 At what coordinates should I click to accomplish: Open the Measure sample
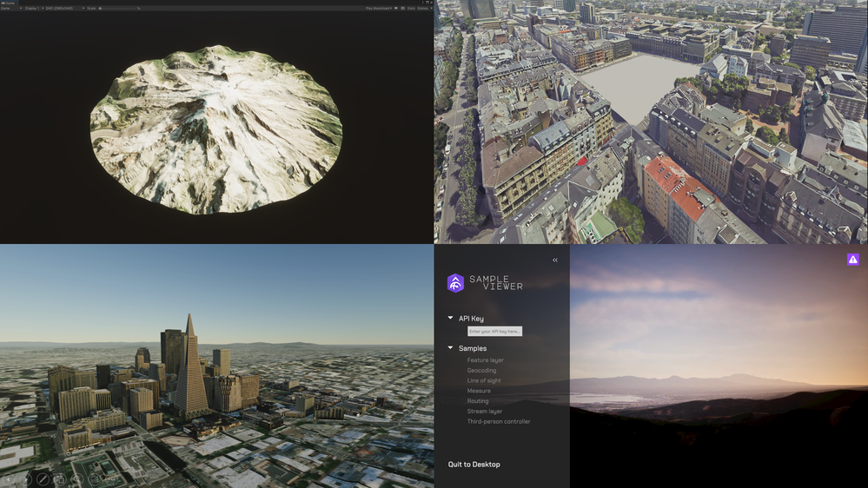pos(478,391)
